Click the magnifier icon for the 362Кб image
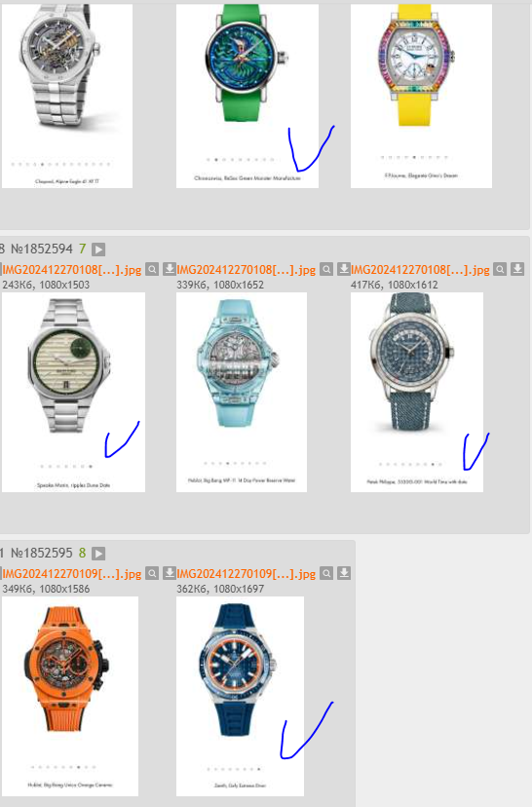 coord(326,573)
